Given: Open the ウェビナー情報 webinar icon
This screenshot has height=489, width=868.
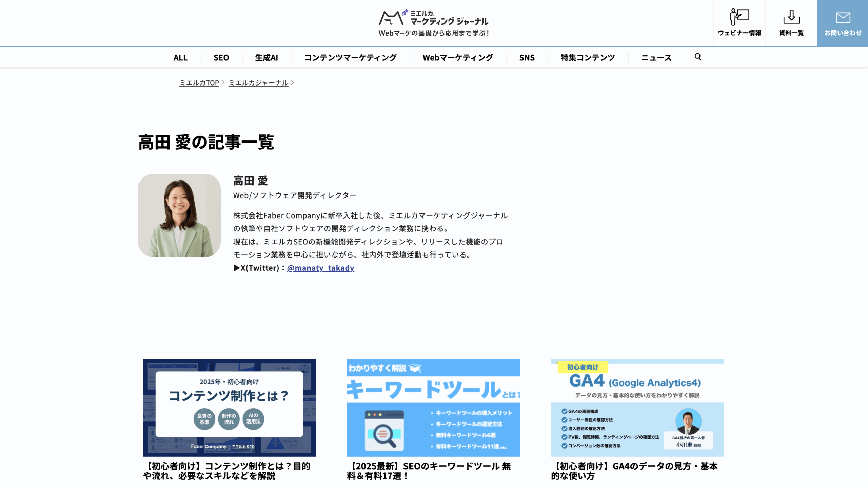Looking at the screenshot, I should pos(739,17).
